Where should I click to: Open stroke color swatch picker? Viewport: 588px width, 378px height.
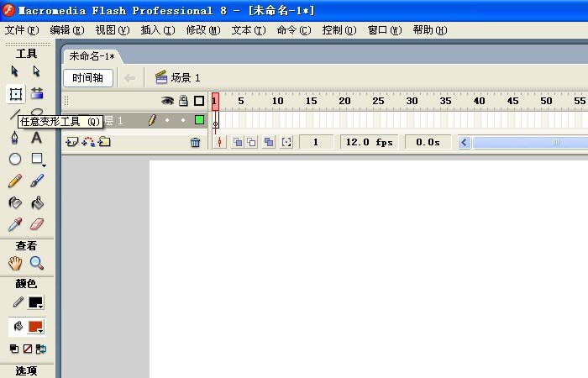pyautogui.click(x=36, y=302)
